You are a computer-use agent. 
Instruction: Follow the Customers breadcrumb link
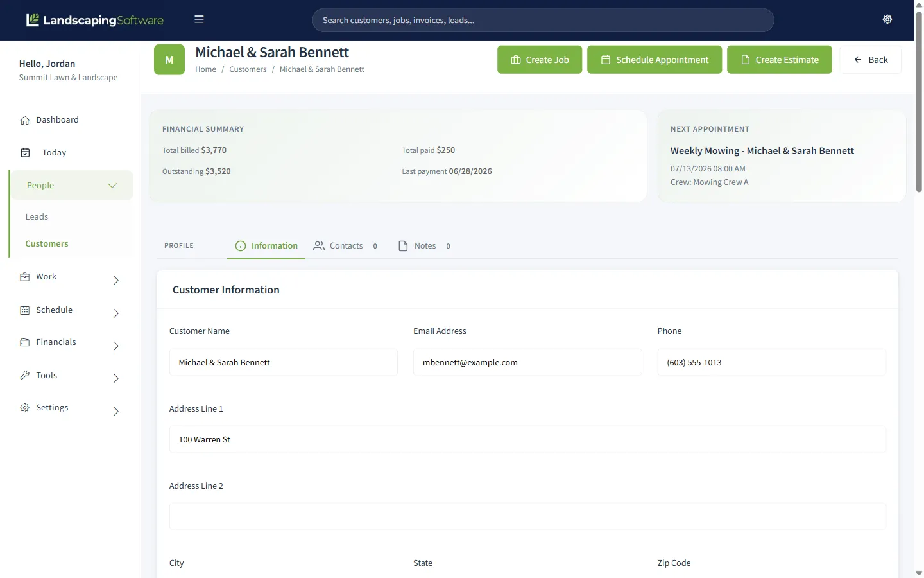248,69
